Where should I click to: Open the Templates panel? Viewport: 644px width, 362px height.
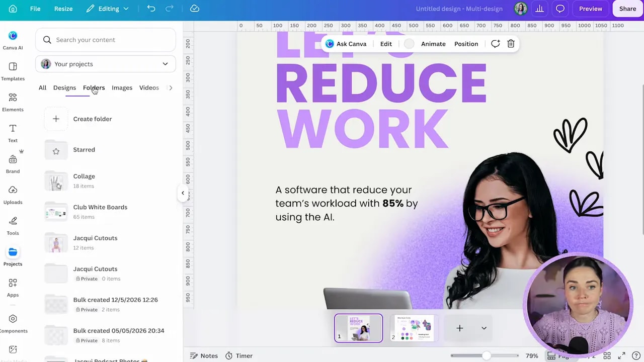point(13,71)
